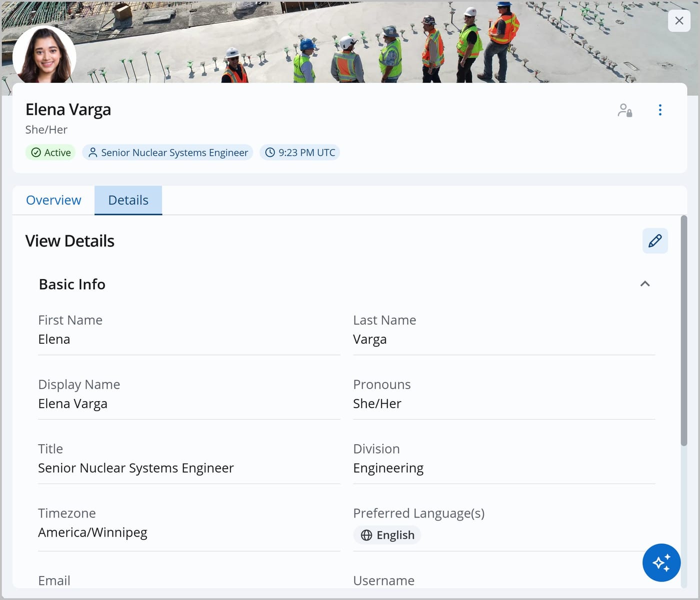Screen dimensions: 700x600
Task: Click the Division value Engineering
Action: tap(388, 468)
